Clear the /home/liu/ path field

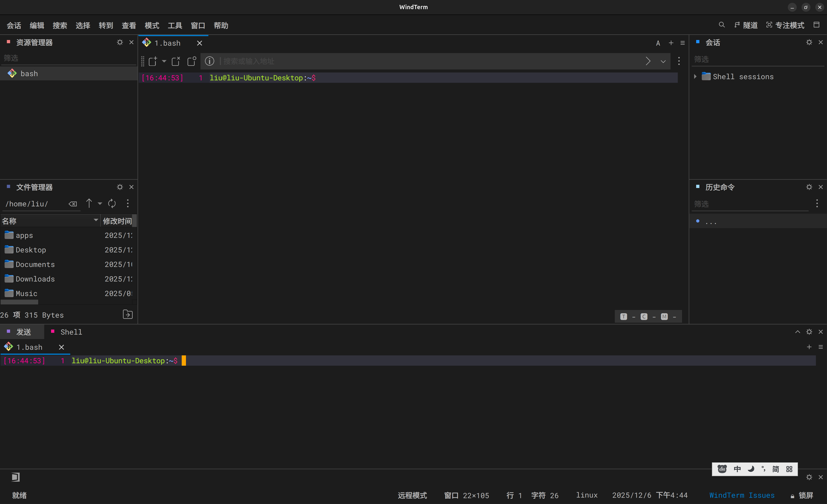coord(73,204)
